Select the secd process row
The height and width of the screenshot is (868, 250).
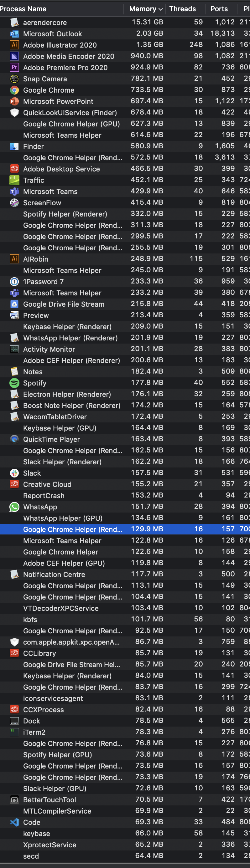(x=125, y=856)
